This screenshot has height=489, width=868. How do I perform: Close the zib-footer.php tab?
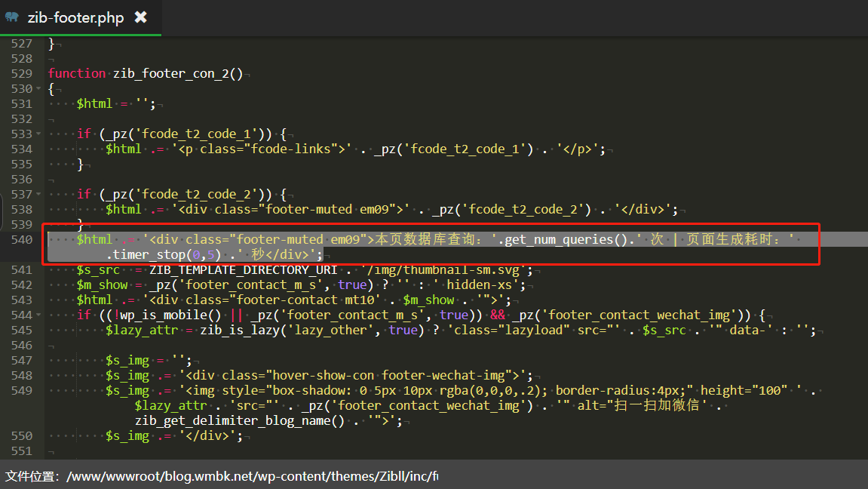coord(140,17)
